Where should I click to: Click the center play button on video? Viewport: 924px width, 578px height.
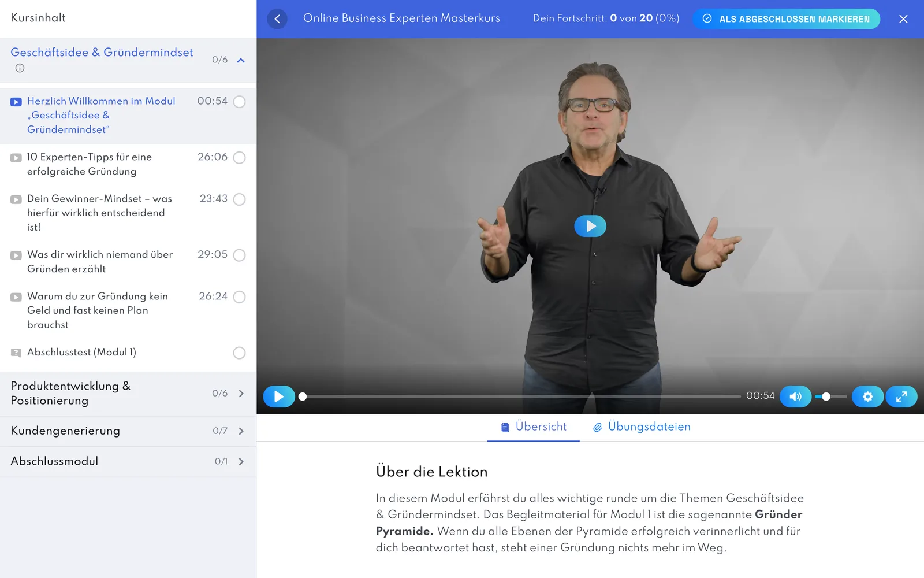590,226
